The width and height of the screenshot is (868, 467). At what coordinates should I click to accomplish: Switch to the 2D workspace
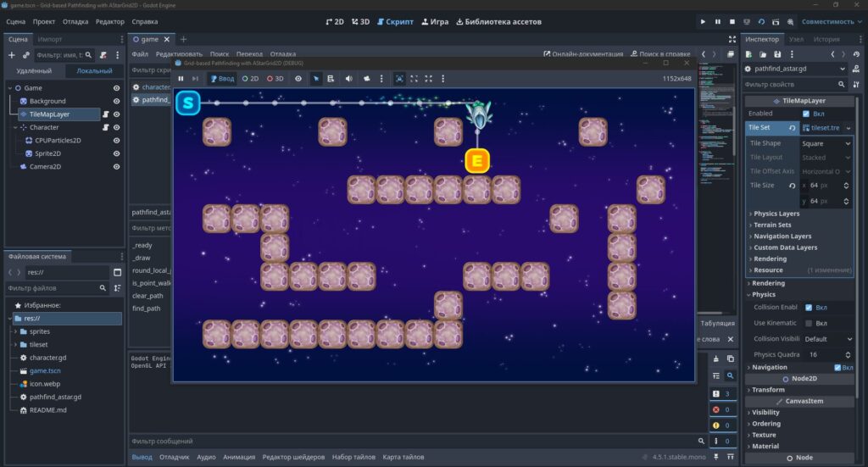pyautogui.click(x=335, y=21)
